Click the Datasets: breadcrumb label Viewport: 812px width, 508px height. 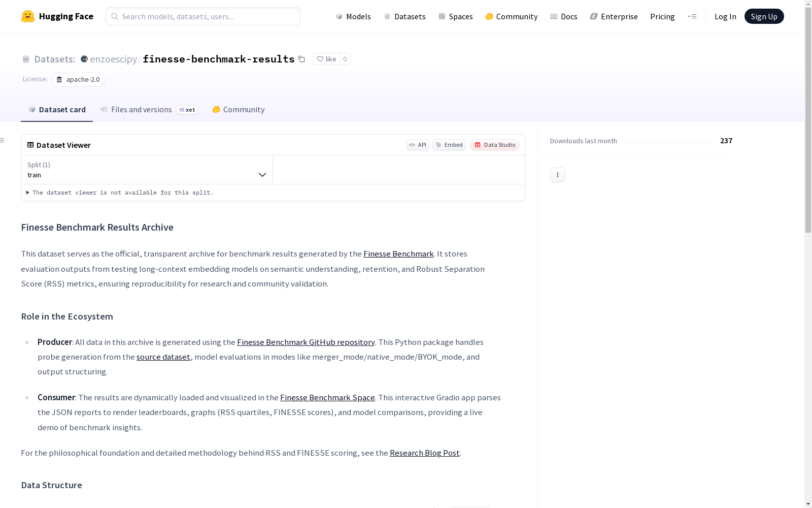(x=54, y=59)
